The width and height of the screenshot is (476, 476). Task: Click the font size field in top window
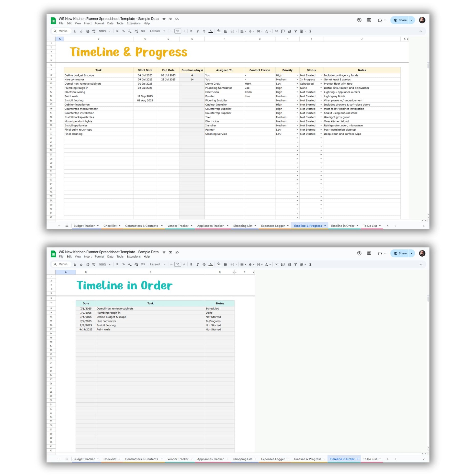click(x=178, y=31)
